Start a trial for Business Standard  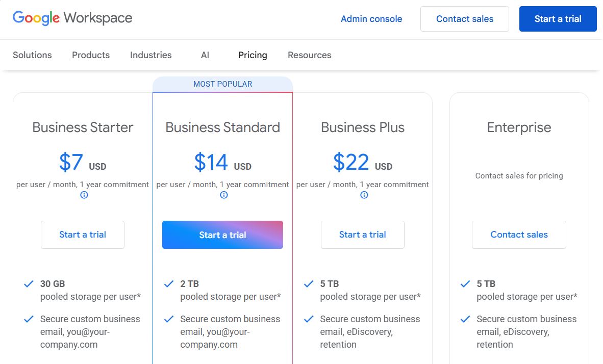pyautogui.click(x=222, y=235)
